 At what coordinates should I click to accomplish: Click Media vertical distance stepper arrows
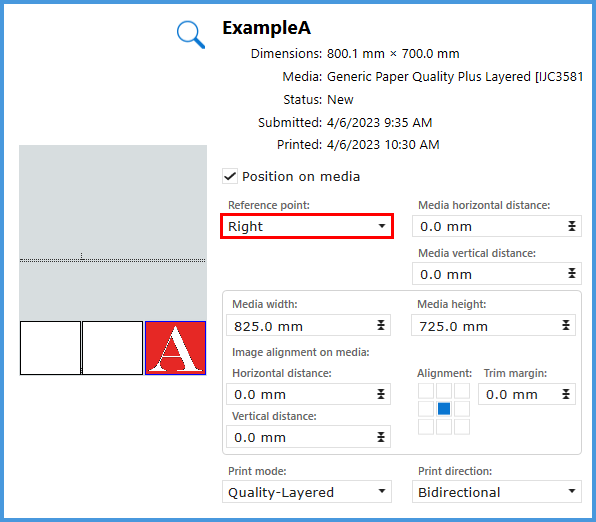pyautogui.click(x=572, y=273)
